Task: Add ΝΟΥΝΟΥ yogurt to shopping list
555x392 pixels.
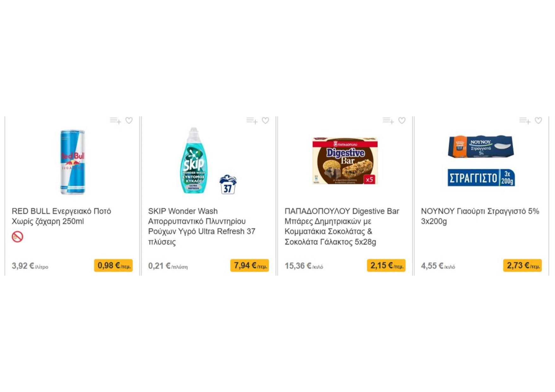Action: [525, 120]
